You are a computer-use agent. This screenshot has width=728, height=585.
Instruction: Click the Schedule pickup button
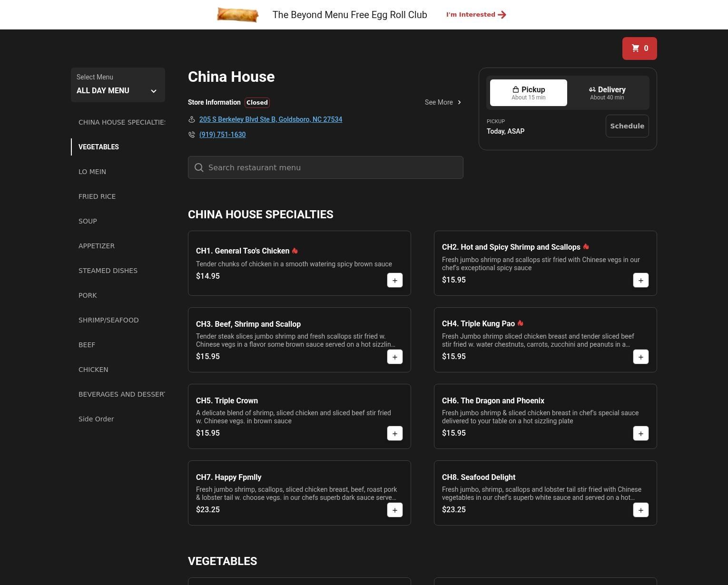[x=627, y=126]
